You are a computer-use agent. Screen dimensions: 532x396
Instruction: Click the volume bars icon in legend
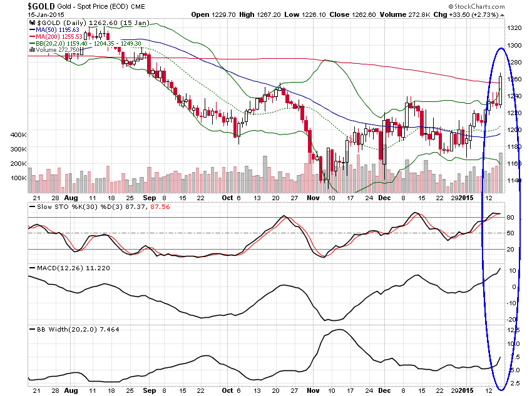[x=32, y=50]
